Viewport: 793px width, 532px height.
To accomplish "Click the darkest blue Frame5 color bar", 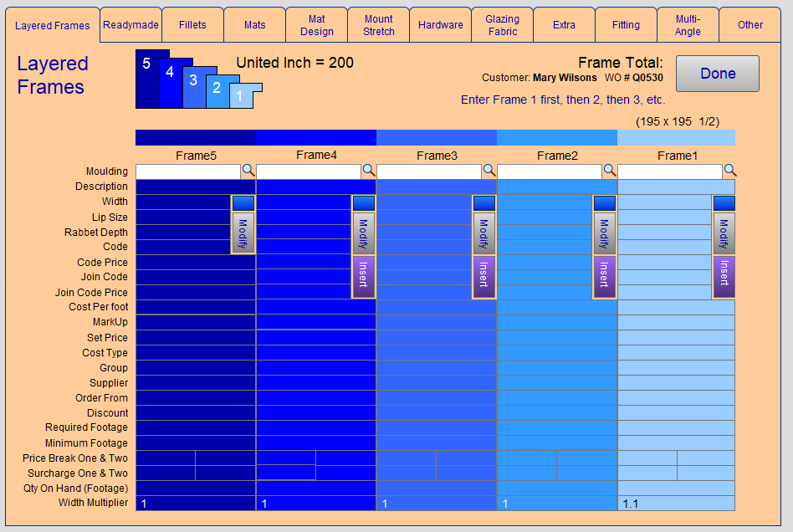I will pyautogui.click(x=195, y=138).
